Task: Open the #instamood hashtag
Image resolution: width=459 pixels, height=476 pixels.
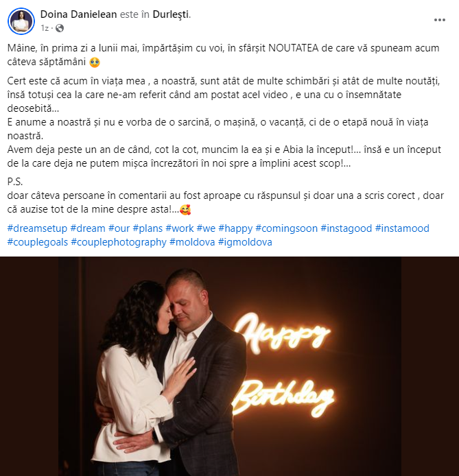Action: click(402, 228)
